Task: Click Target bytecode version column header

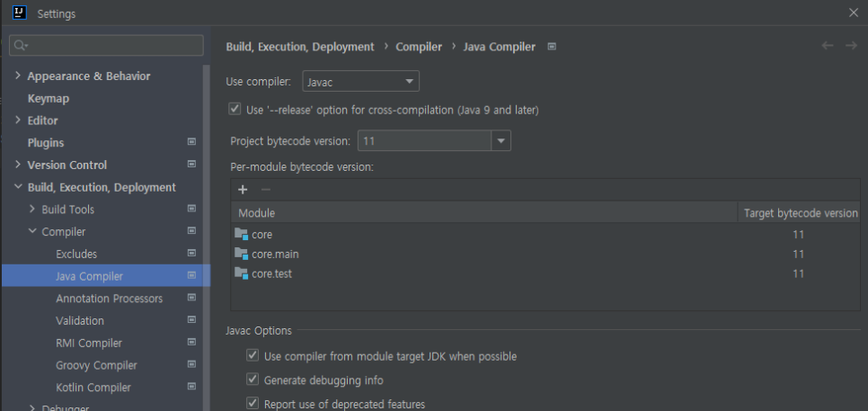Action: (801, 213)
